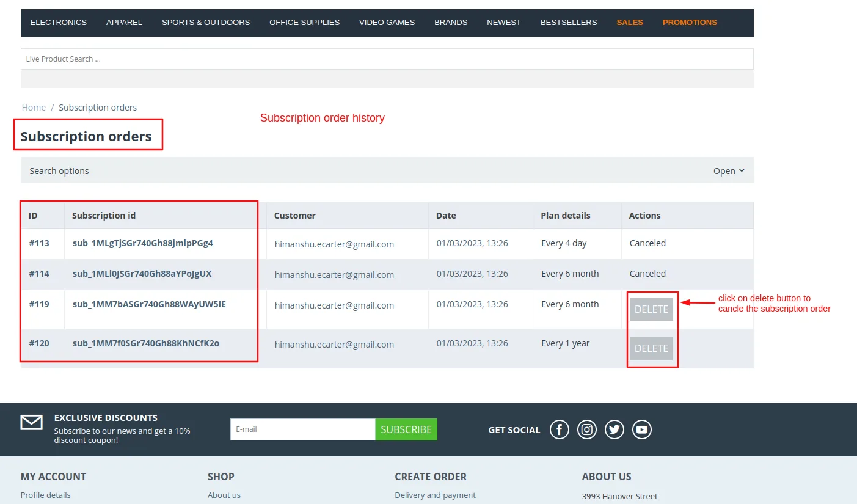Screen dimensions: 857x504
Task: Click Canceled status in order #114 row
Action: (x=647, y=274)
